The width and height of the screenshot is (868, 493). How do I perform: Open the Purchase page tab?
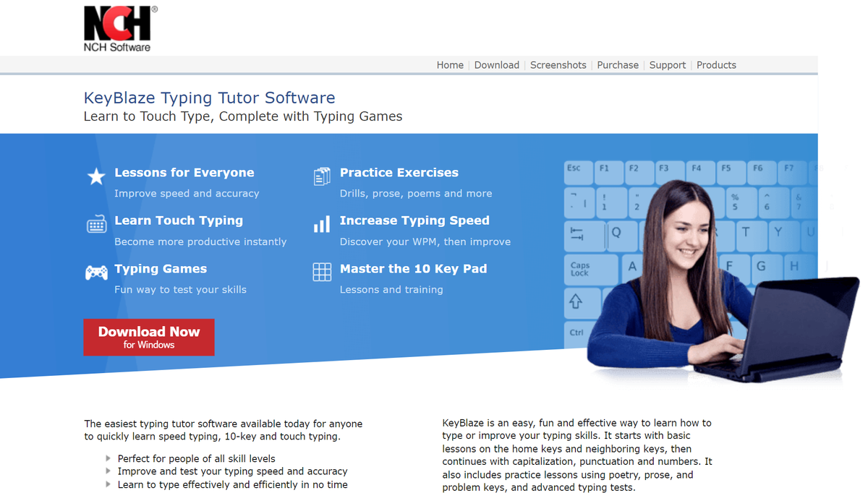(618, 64)
